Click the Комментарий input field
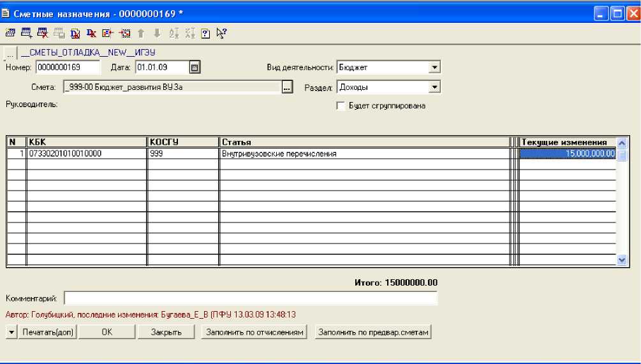Image resolution: width=641 pixels, height=364 pixels. [x=251, y=298]
